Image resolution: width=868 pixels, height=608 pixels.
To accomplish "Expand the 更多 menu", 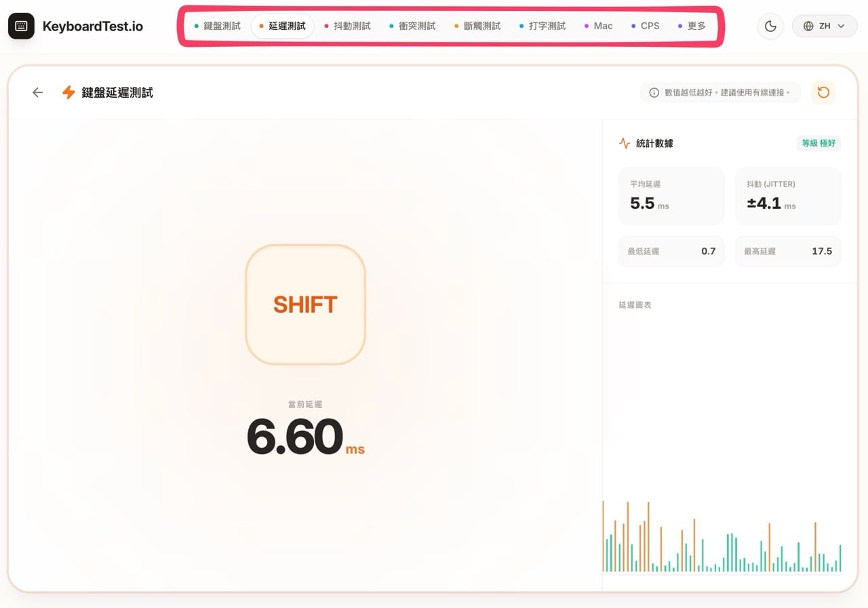I will point(692,26).
